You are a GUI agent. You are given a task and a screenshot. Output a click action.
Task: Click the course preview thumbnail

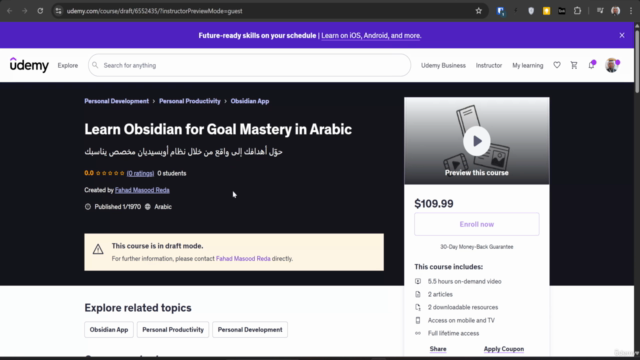[476, 140]
